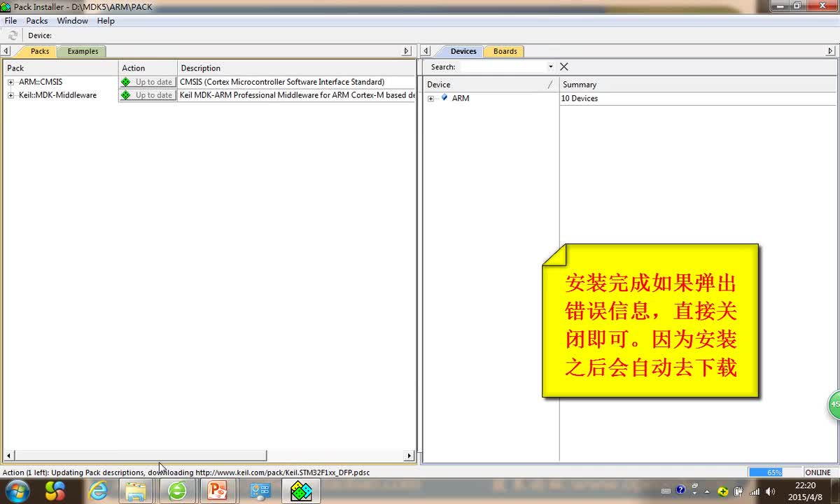Collapse left pane using left arrow by Packs
Image resolution: width=840 pixels, height=504 pixels.
coord(6,51)
